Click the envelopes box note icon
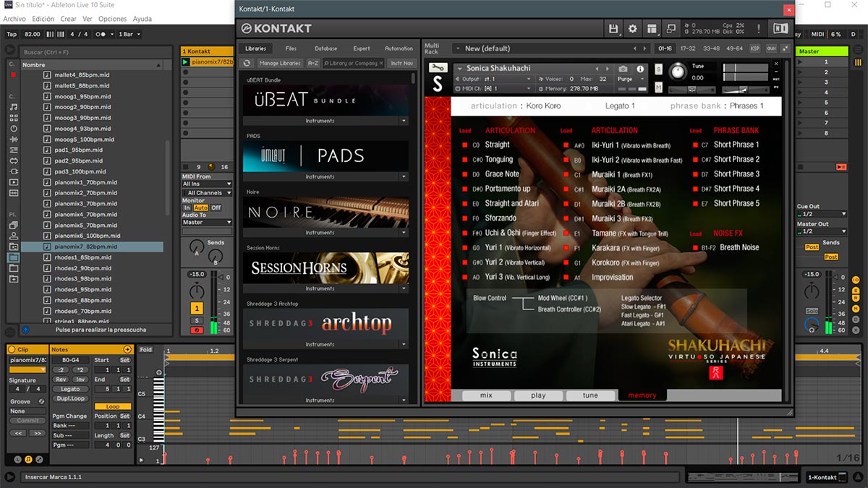 28,459
